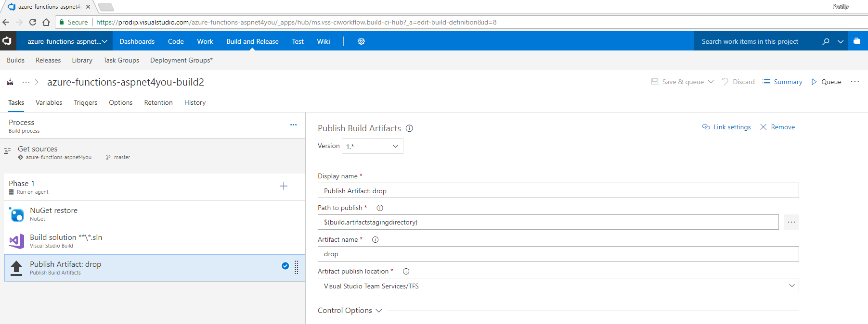868x324 pixels.
Task: Expand search options chevron
Action: [841, 41]
